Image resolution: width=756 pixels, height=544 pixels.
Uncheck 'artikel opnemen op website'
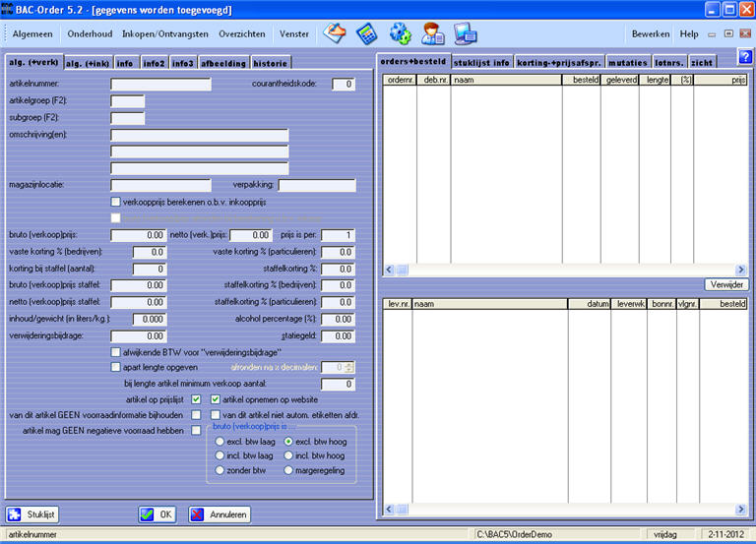(x=216, y=399)
